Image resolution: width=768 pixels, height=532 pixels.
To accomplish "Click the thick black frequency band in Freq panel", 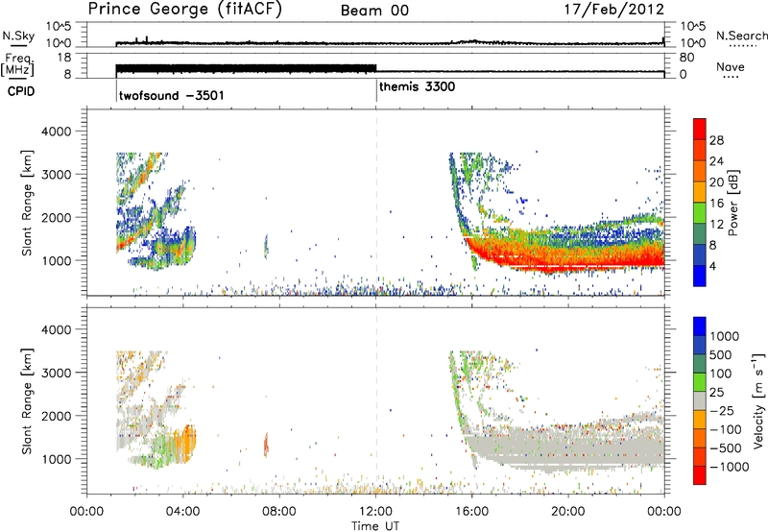I will (x=247, y=68).
